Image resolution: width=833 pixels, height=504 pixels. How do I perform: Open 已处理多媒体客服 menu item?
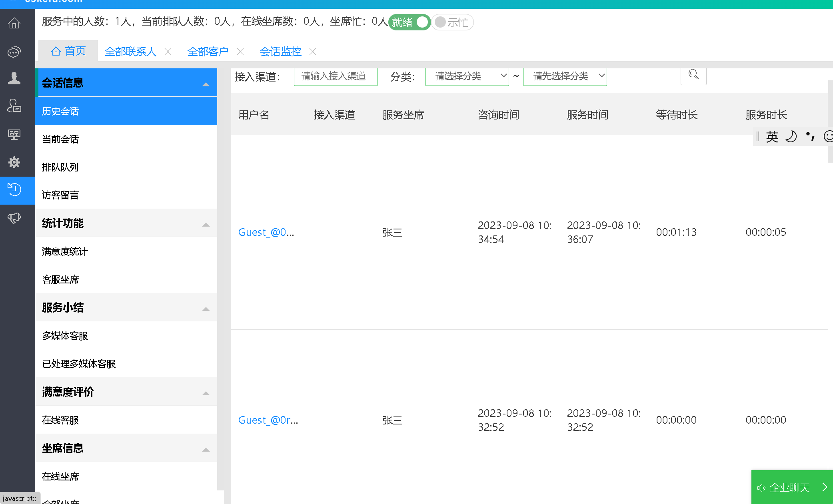(x=126, y=363)
